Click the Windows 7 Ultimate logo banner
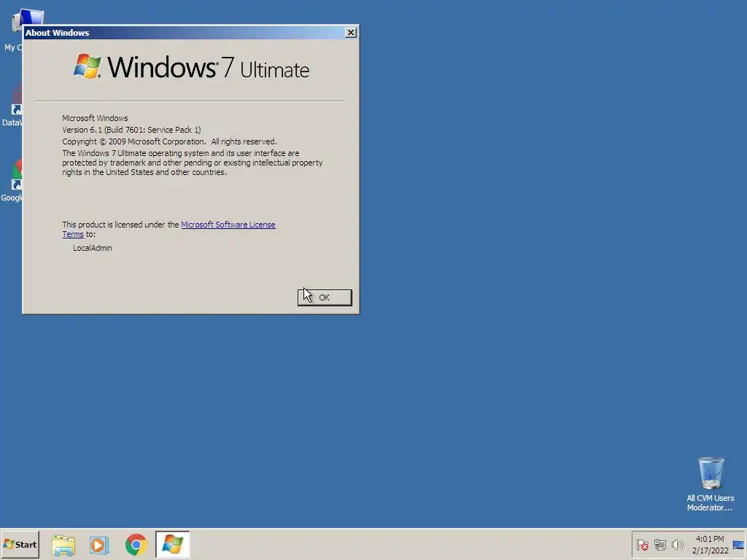Image resolution: width=747 pixels, height=560 pixels. coord(191,67)
